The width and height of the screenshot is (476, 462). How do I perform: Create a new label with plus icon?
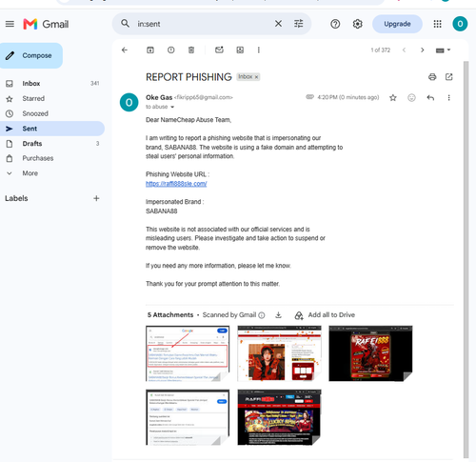coord(96,198)
